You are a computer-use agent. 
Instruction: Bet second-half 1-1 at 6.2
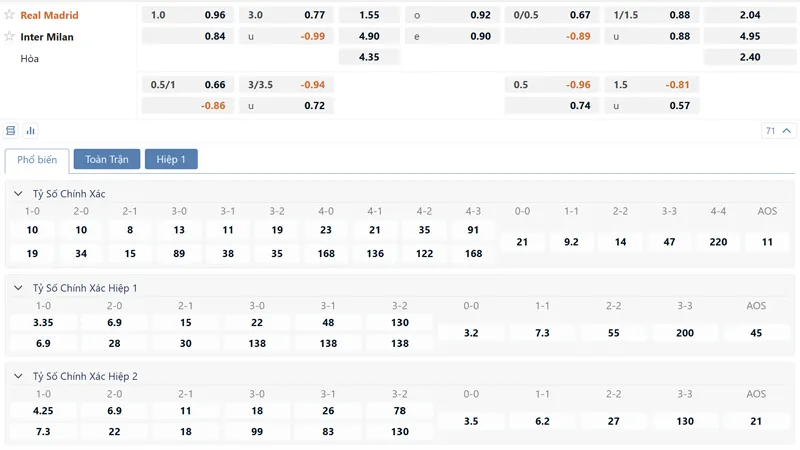542,421
